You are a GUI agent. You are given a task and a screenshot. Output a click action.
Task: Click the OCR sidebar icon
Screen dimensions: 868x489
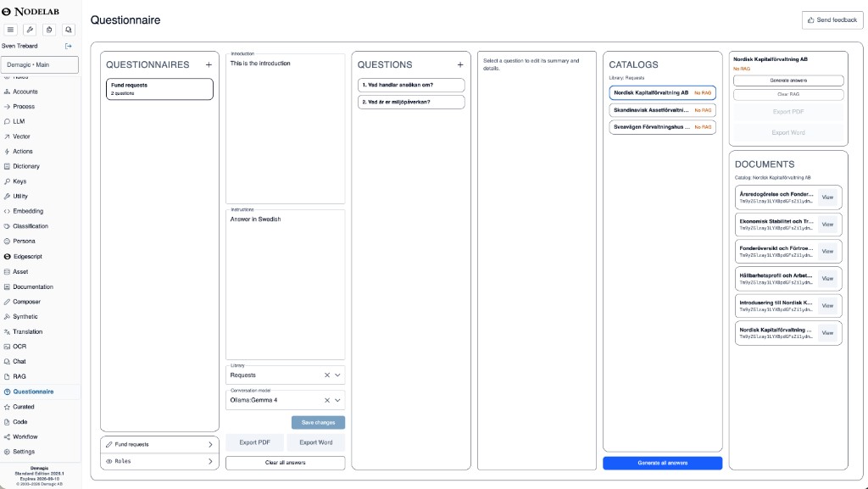point(7,347)
